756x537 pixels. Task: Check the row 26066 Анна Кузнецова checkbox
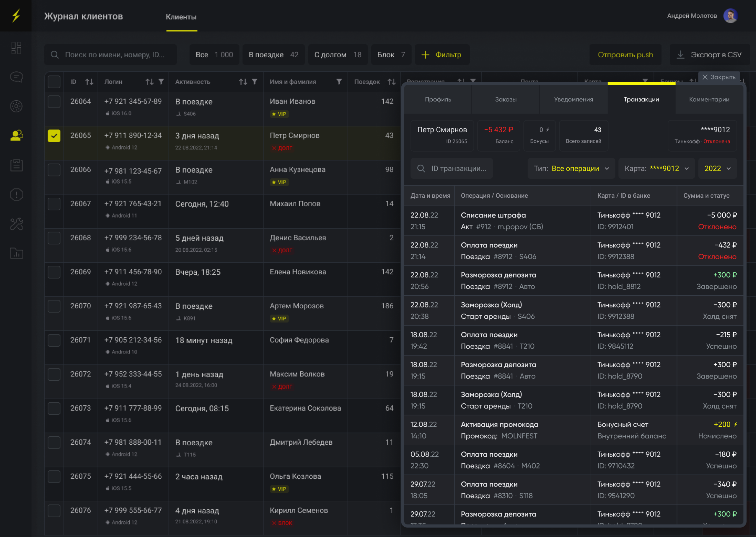[54, 170]
